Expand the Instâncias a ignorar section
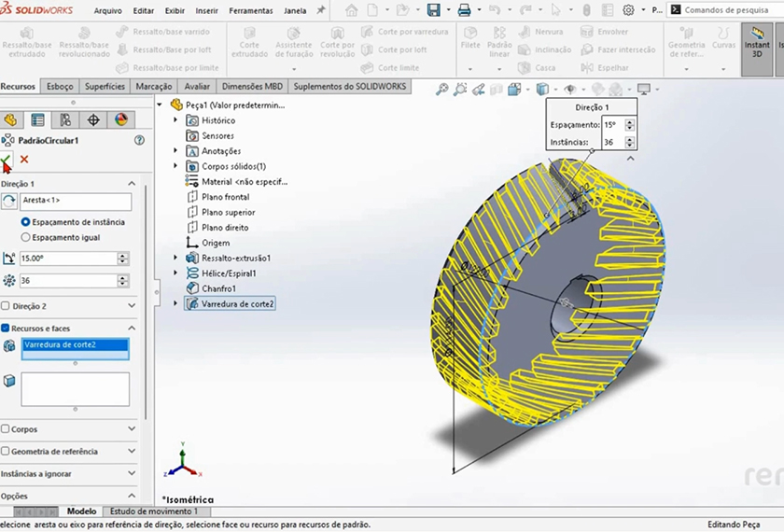The width and height of the screenshot is (784, 532). pyautogui.click(x=131, y=474)
